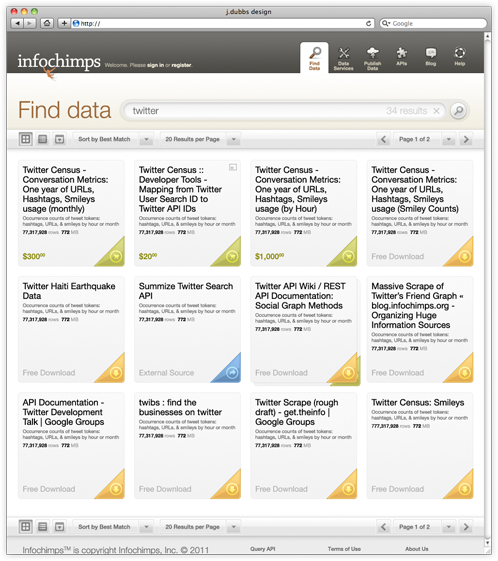498x561 pixels.
Task: Click cart icon on the $1,000 dataset card
Action: tap(348, 256)
